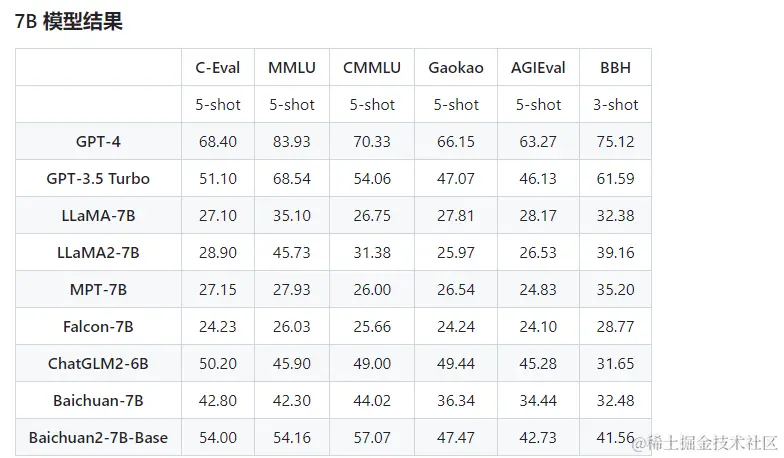Viewport: 784px width, 458px height.
Task: Click the 3-shot cell under BBH
Action: click(x=615, y=104)
